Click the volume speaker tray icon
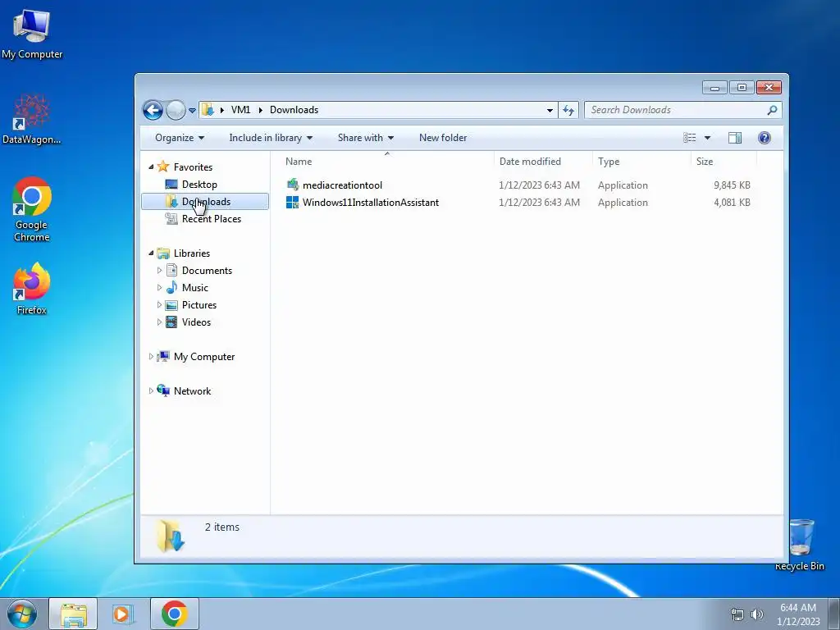Viewport: 840px width, 630px height. pos(757,614)
